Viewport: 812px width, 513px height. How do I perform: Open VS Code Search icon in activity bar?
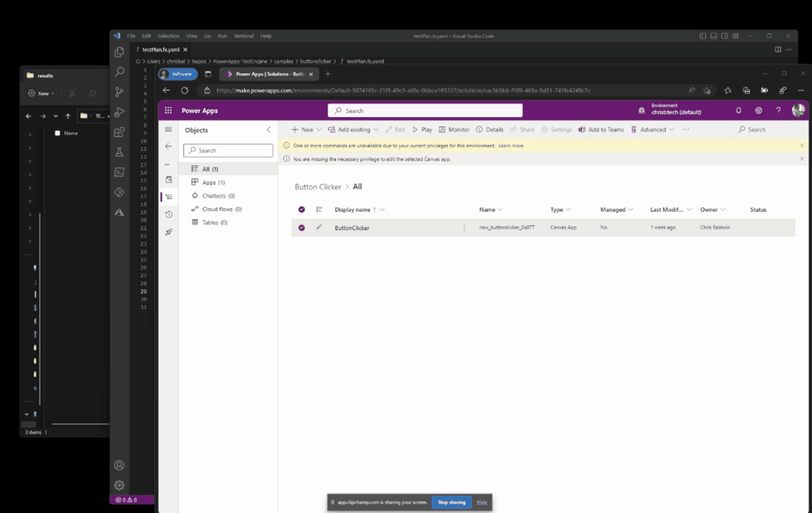click(119, 72)
